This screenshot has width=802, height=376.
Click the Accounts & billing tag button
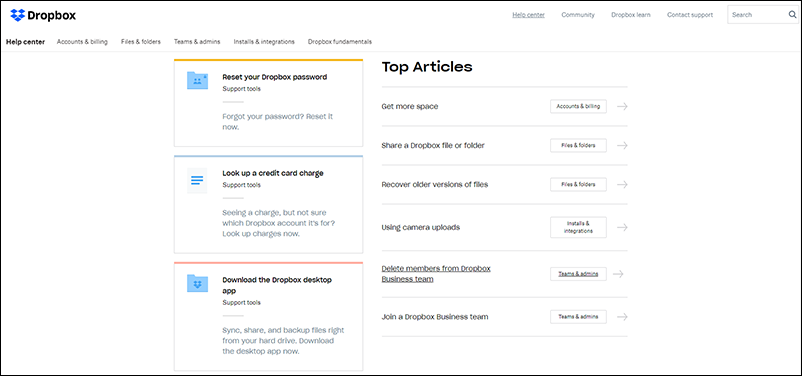coord(578,106)
